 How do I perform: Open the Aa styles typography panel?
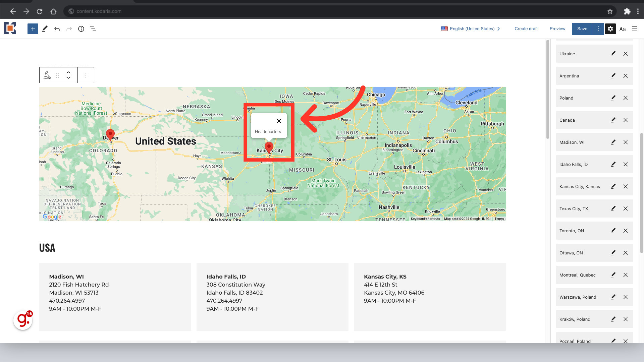tap(623, 29)
